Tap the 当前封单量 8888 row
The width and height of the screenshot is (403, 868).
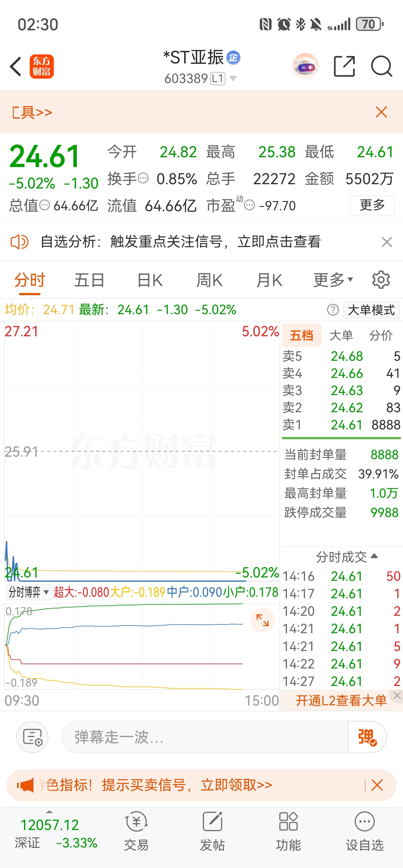click(341, 455)
